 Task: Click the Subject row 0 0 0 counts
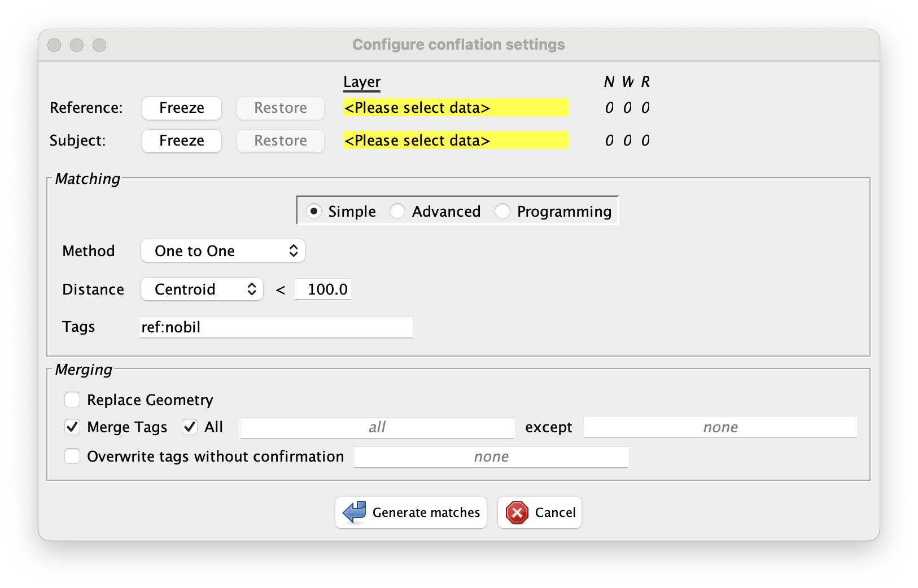click(627, 141)
